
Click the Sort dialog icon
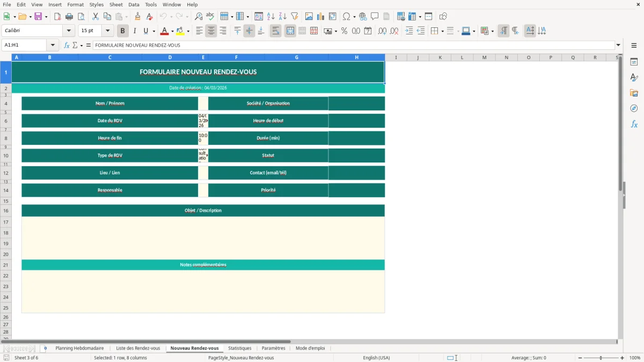(259, 17)
